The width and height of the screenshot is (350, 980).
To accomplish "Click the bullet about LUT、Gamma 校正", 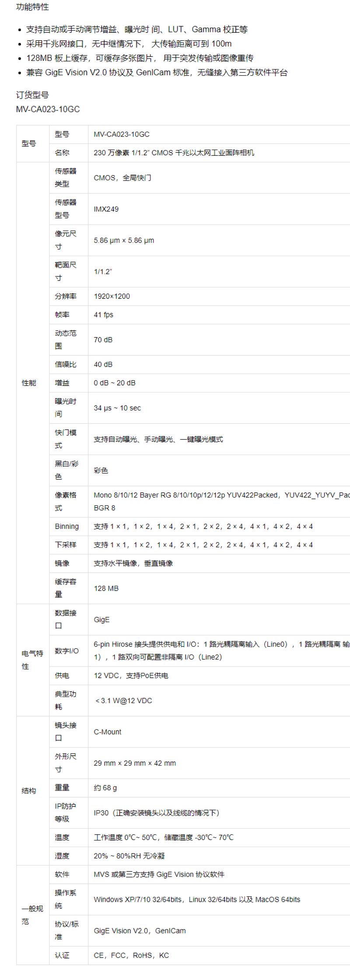I will 137,29.
